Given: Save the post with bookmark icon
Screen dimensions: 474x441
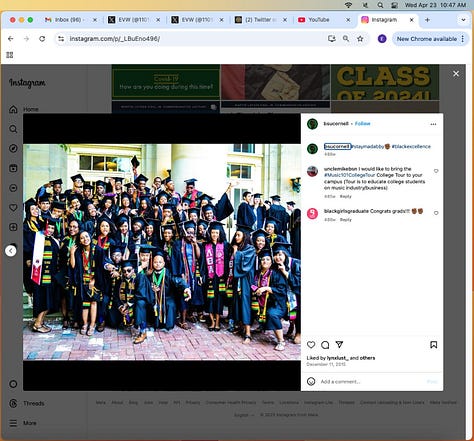Looking at the screenshot, I should 433,345.
